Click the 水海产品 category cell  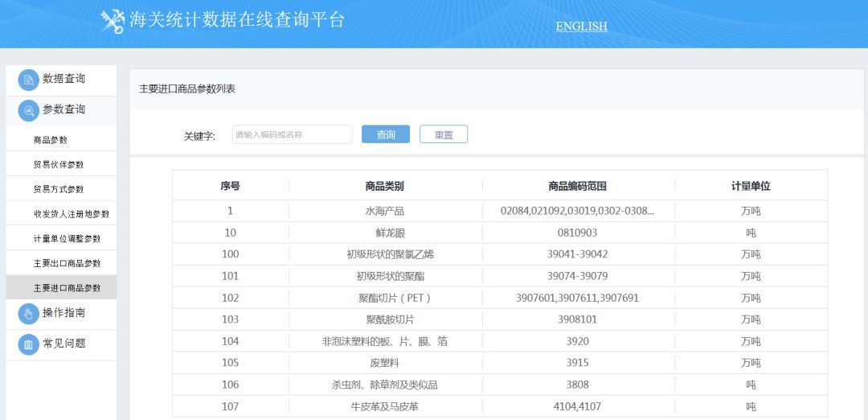click(x=385, y=211)
